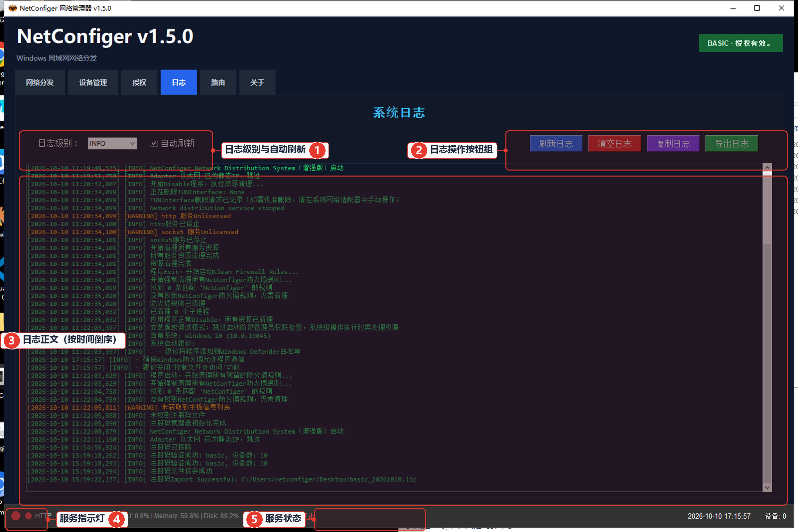Click the NetConfiger app icon in title bar
The height and width of the screenshot is (532, 798).
pyautogui.click(x=13, y=8)
